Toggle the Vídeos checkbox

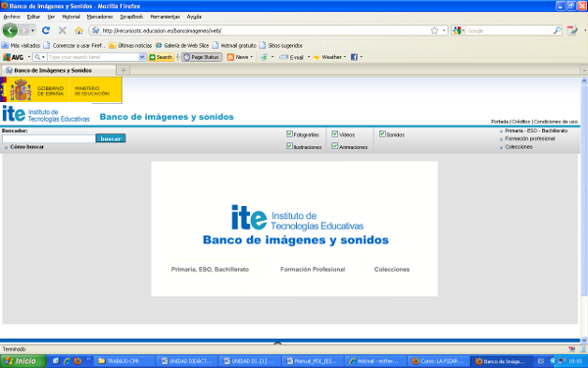(335, 134)
